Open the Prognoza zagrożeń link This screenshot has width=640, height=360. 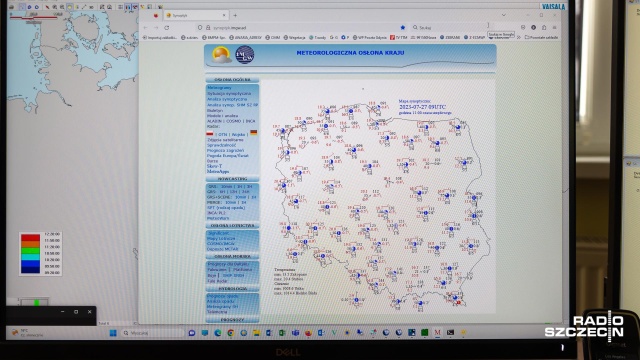(225, 150)
